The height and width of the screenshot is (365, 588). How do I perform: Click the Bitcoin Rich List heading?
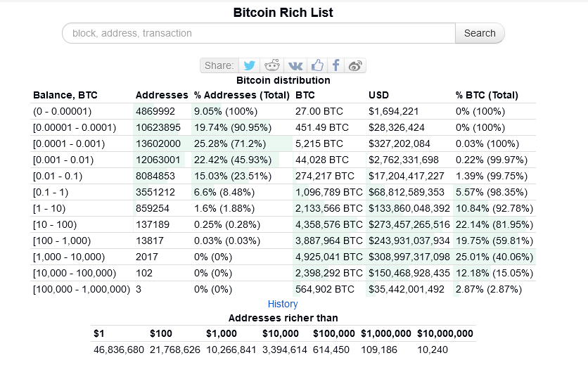point(283,13)
